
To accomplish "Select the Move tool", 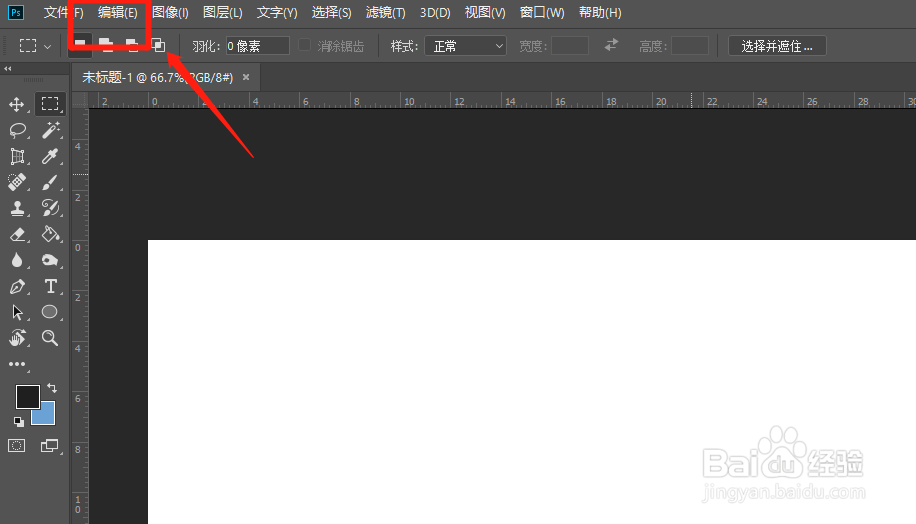I will tap(16, 104).
